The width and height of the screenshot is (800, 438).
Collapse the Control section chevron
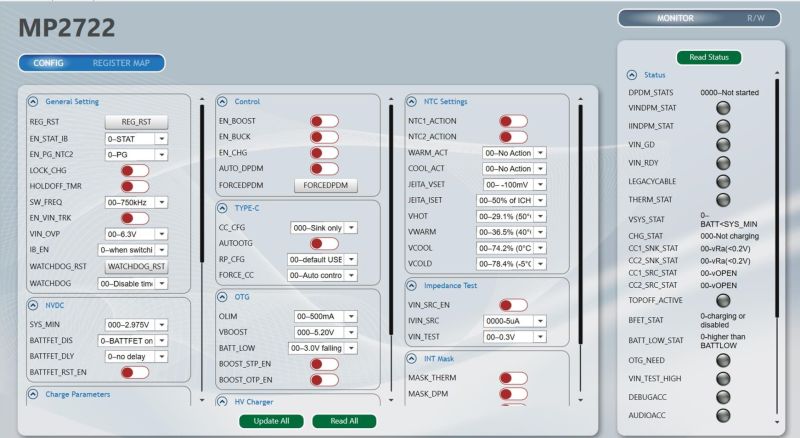(222, 102)
